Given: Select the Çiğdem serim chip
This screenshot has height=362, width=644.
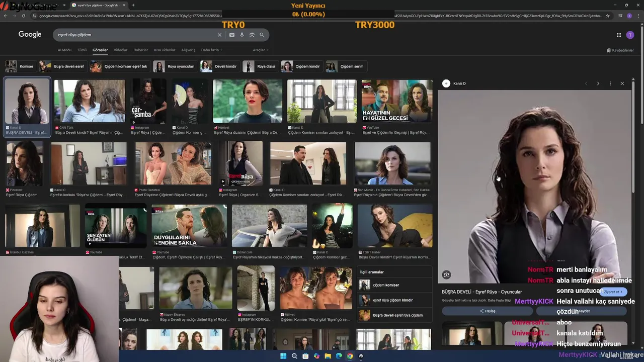Looking at the screenshot, I should point(346,66).
